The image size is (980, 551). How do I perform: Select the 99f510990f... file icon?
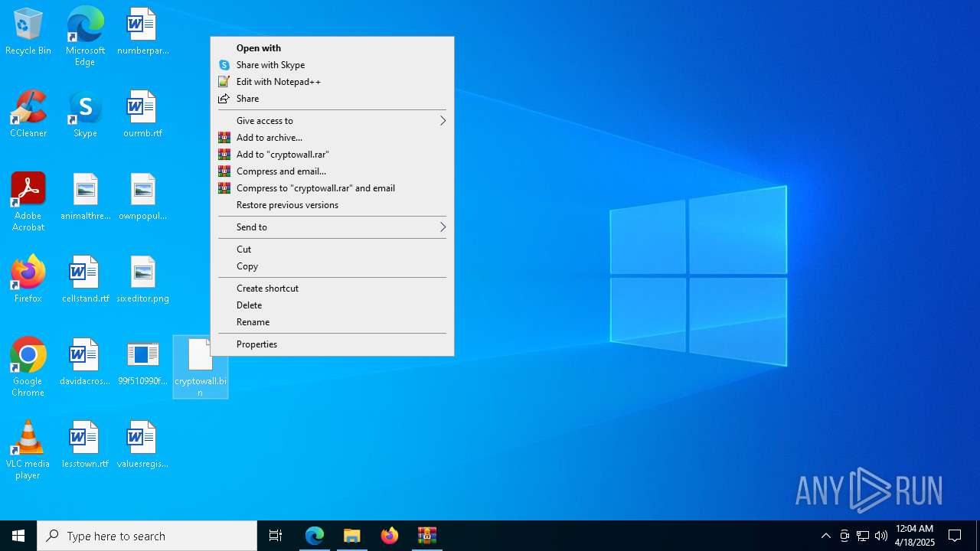pos(142,363)
